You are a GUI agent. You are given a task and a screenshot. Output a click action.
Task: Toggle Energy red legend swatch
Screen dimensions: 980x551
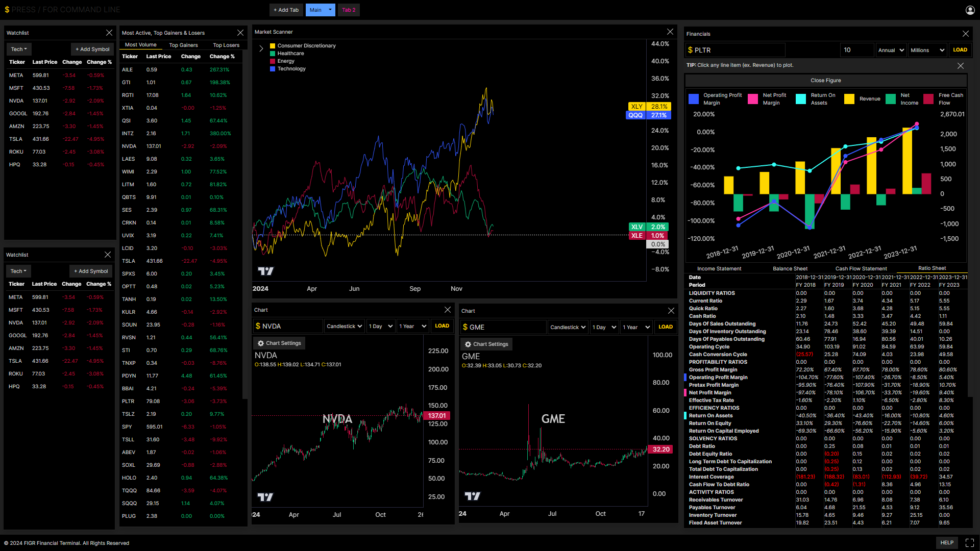tap(273, 61)
